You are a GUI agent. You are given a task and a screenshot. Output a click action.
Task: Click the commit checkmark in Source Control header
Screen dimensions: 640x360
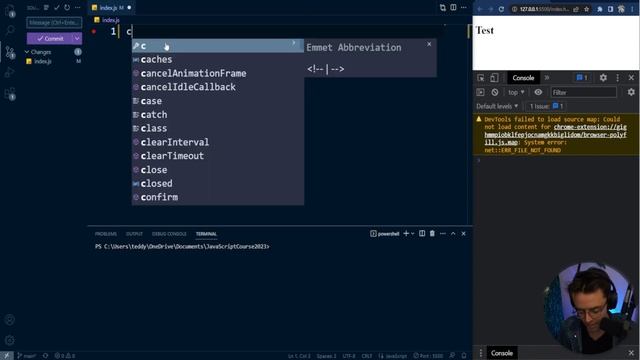pyautogui.click(x=57, y=7)
